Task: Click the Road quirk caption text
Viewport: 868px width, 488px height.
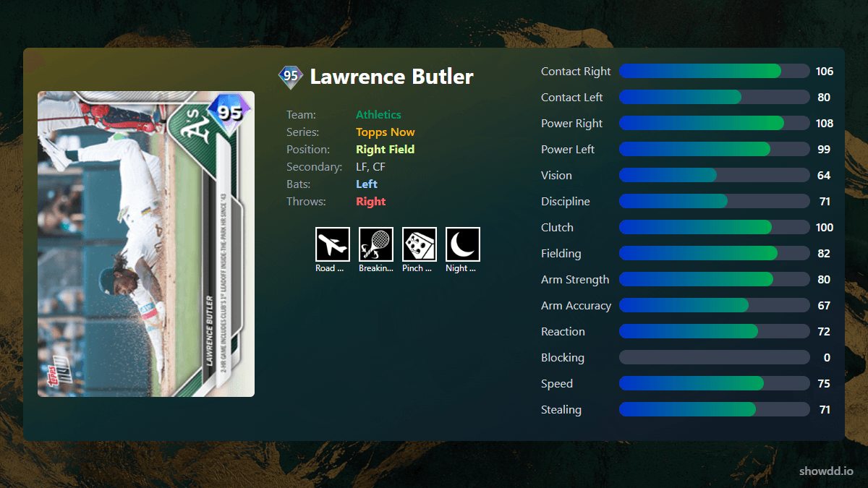Action: point(330,268)
